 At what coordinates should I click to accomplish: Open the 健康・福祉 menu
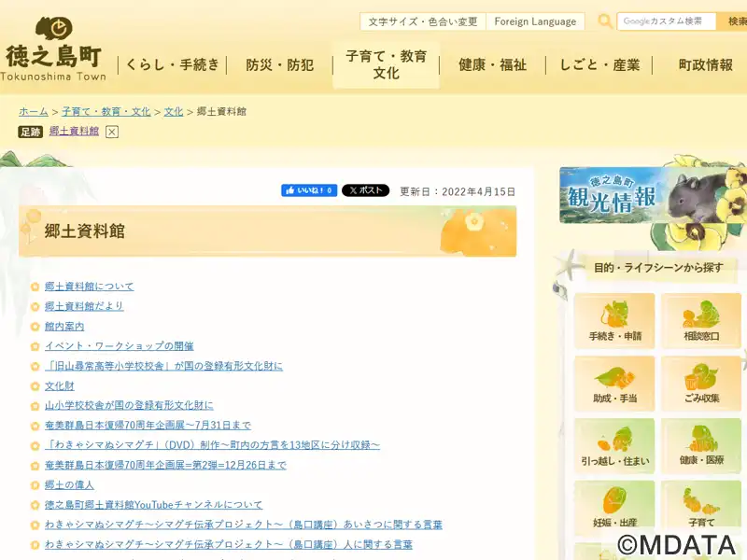(492, 64)
